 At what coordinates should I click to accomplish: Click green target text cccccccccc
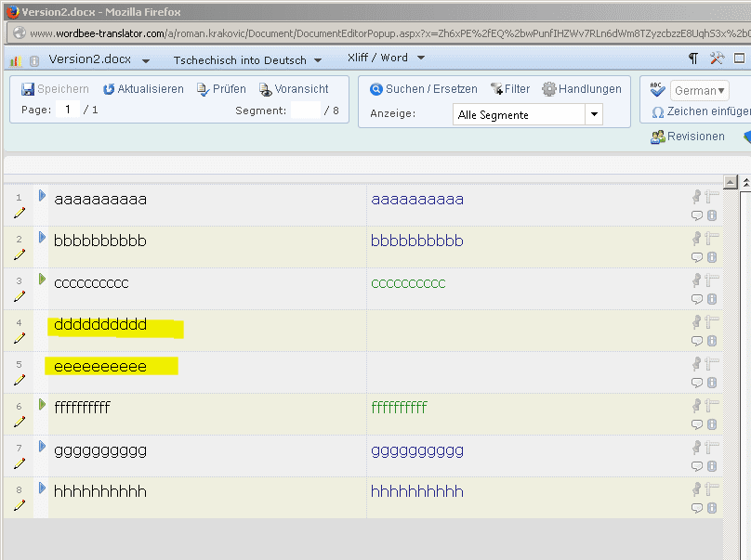[408, 283]
